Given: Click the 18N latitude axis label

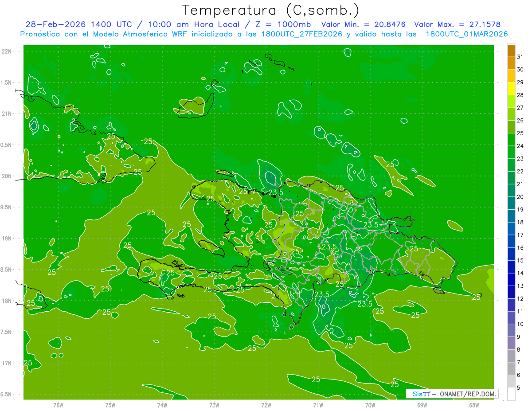Looking at the screenshot, I should click(x=7, y=301).
